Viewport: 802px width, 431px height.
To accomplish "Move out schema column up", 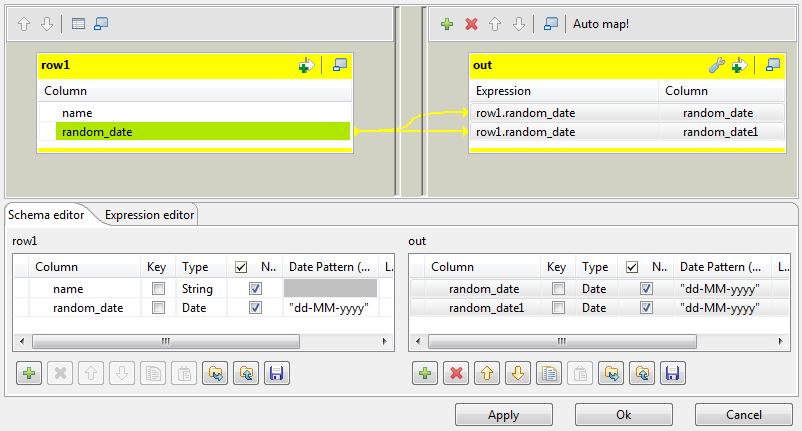I will pos(487,373).
